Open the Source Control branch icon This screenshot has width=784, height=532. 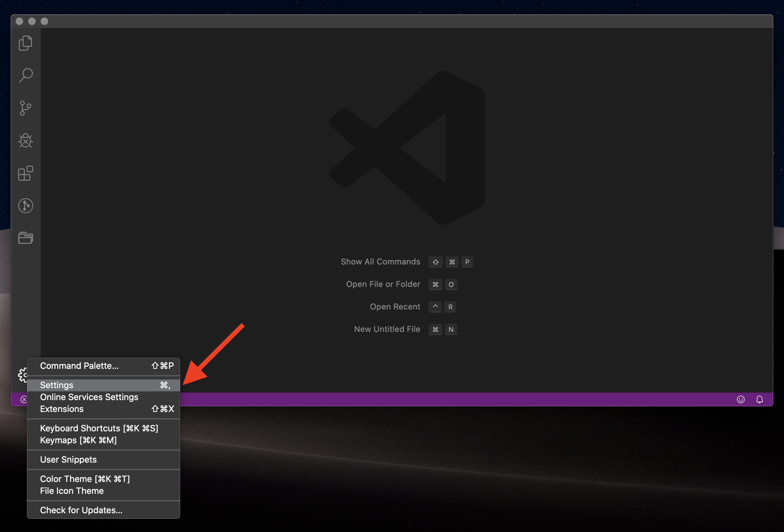pyautogui.click(x=25, y=108)
